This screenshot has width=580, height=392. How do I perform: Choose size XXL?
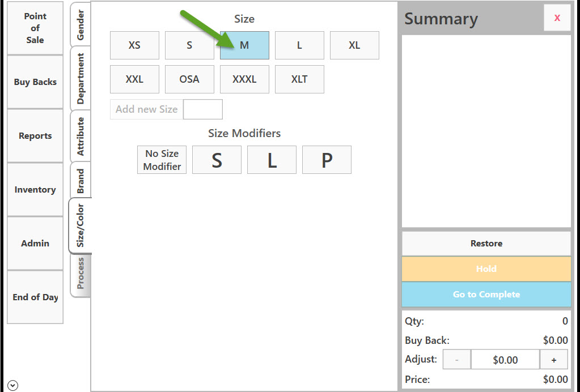tap(134, 79)
